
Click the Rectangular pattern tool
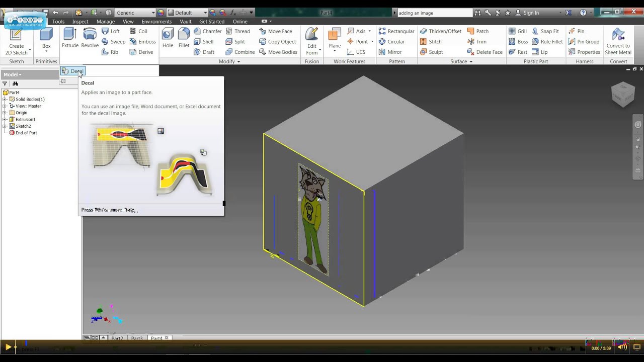(x=396, y=31)
